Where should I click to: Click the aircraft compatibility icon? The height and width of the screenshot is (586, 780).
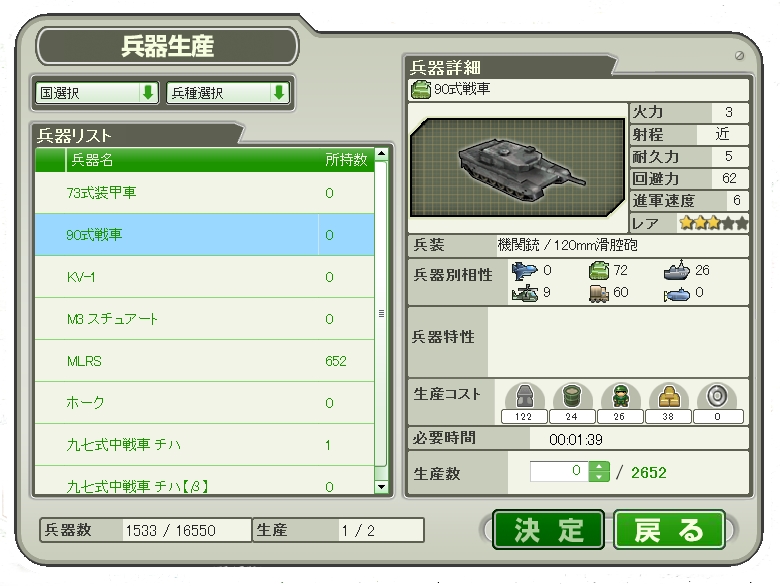point(524,271)
